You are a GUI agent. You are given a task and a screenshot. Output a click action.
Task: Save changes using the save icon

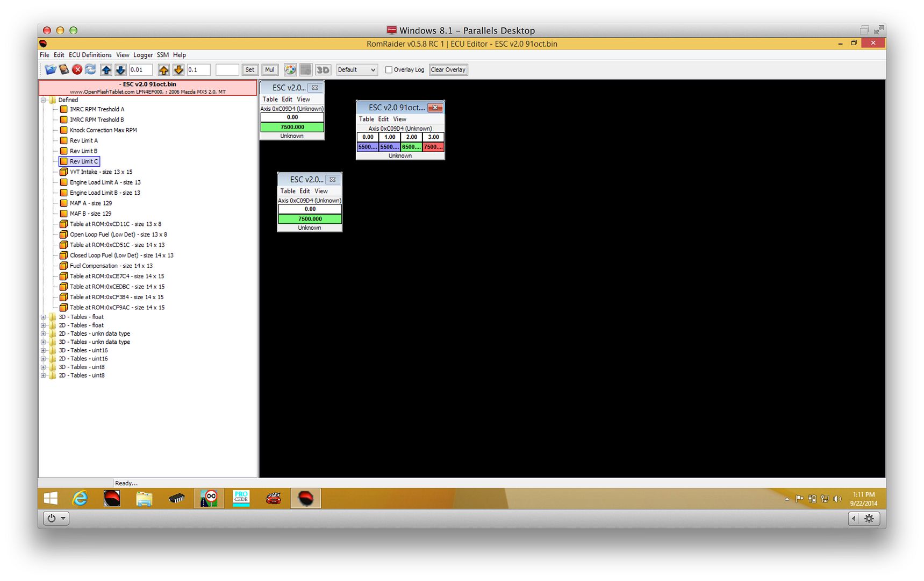(x=64, y=69)
